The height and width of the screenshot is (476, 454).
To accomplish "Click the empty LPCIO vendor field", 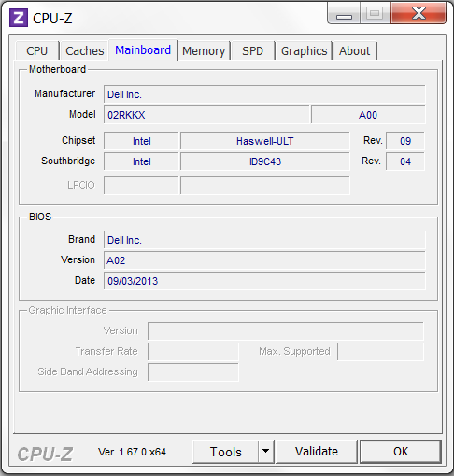I will [x=141, y=186].
